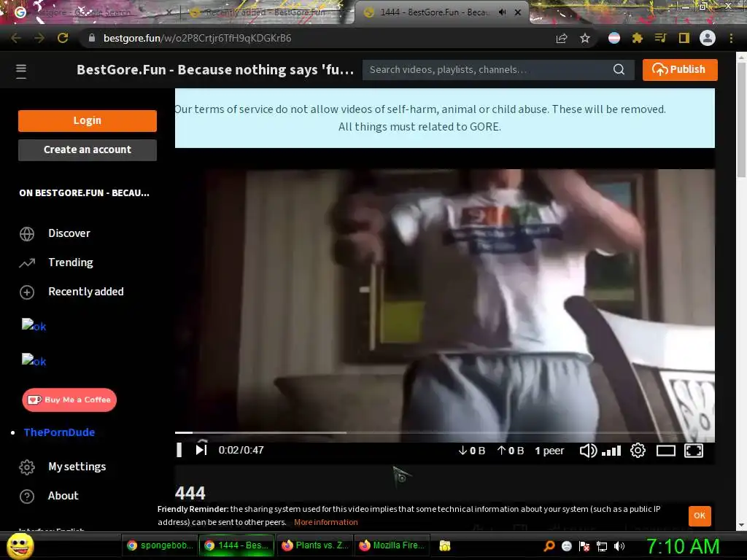
Task: Switch to the Google Search browser tab
Action: [93, 12]
